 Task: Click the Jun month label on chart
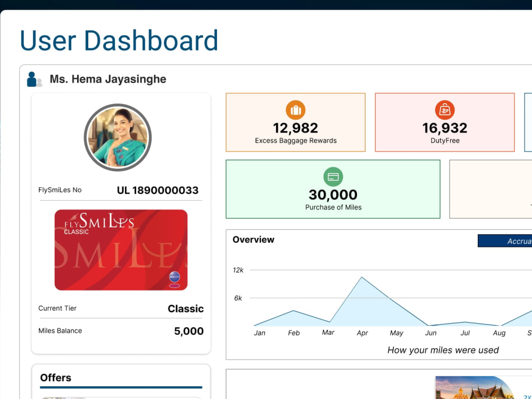click(x=431, y=333)
